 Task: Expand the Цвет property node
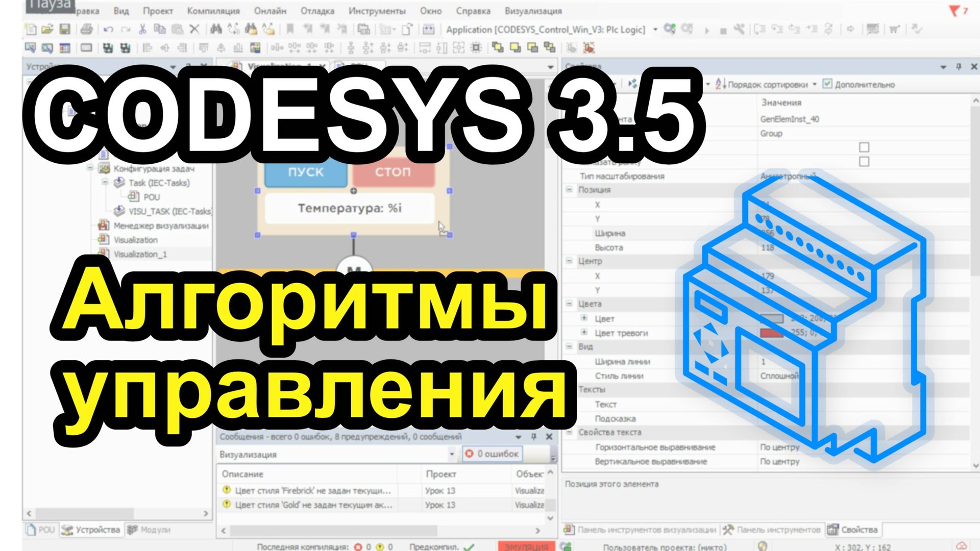click(584, 318)
